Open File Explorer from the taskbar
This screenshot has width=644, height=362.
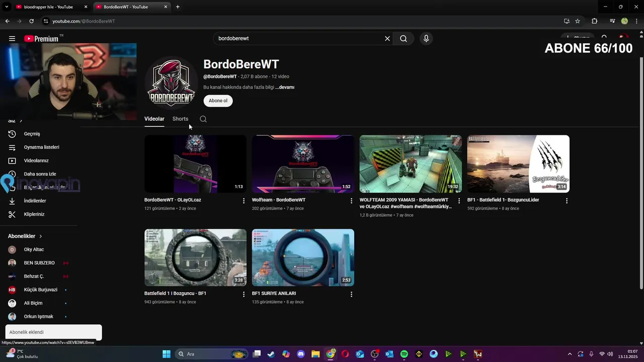[x=315, y=354]
